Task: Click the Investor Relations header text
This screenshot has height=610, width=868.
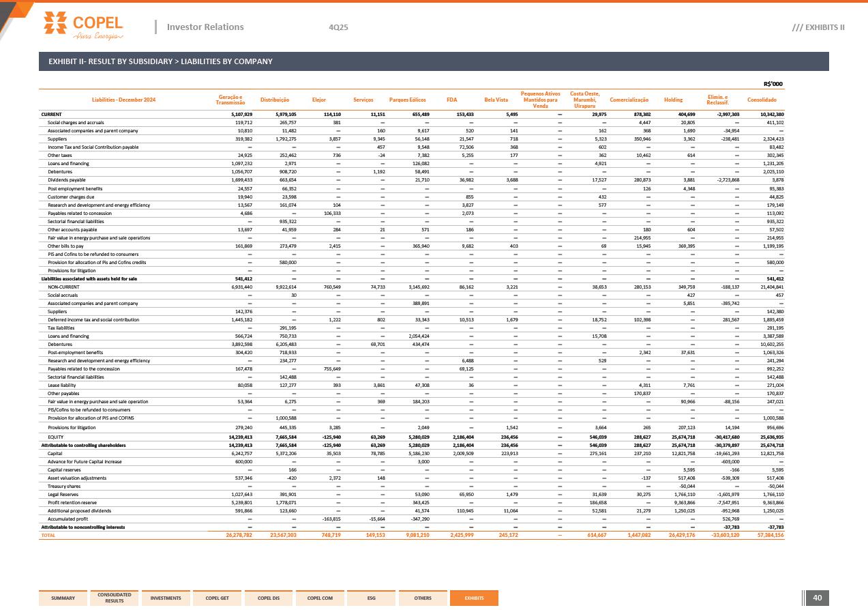Action: point(205,27)
